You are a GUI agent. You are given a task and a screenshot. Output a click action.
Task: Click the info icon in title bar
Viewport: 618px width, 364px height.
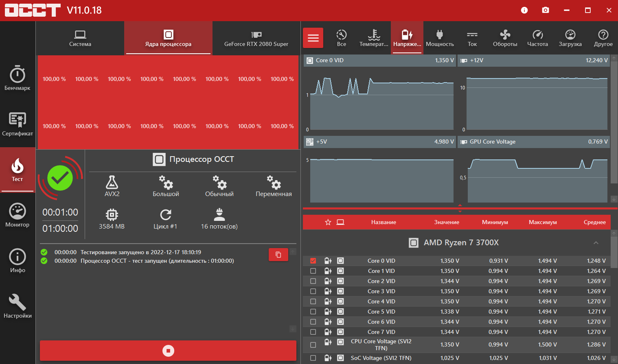[524, 10]
